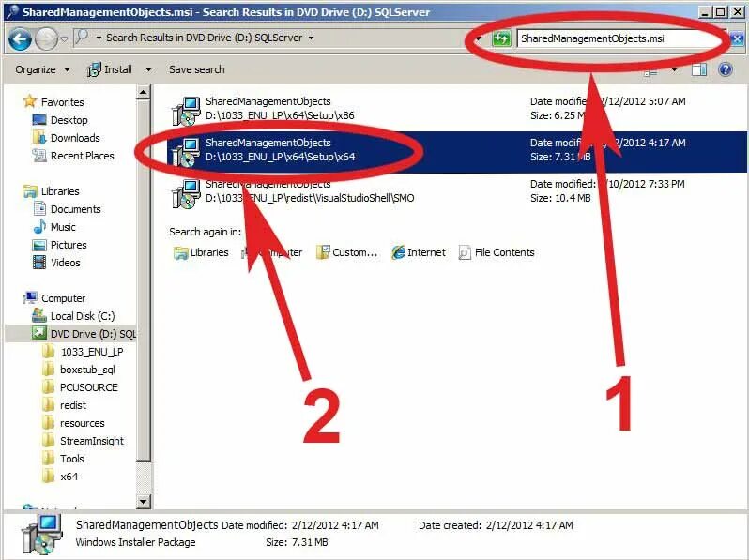
Task: Open the Help icon
Action: (x=726, y=69)
